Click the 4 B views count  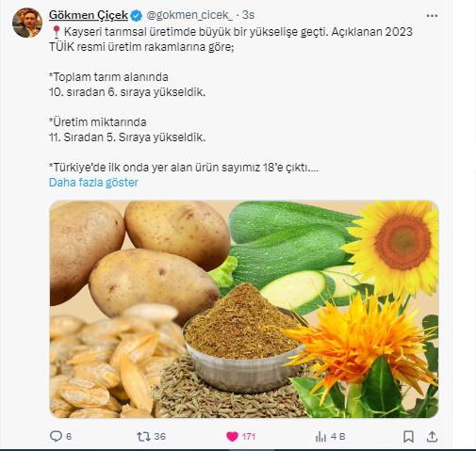[337, 437]
